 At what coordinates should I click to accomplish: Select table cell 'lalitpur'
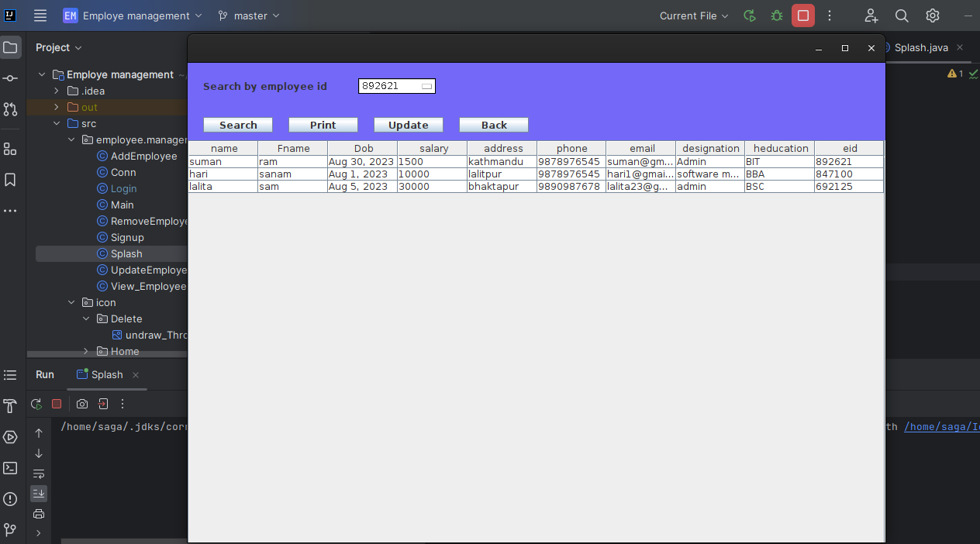(502, 174)
